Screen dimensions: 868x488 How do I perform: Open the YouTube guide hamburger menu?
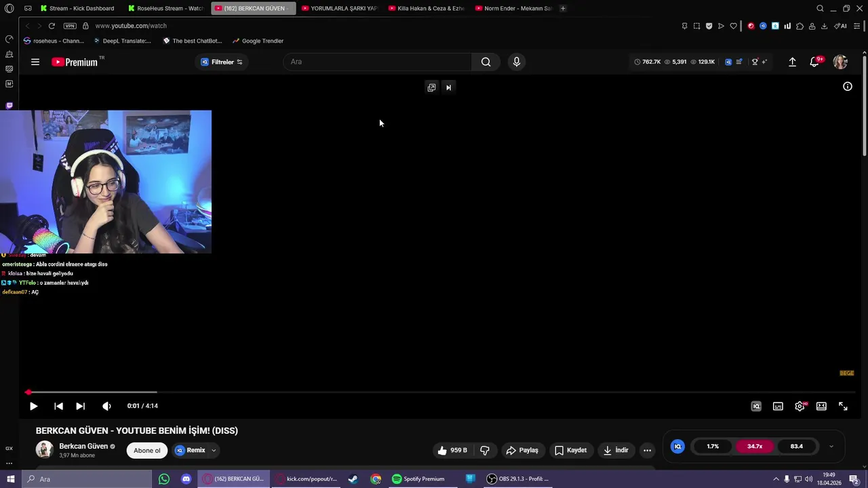tap(35, 62)
